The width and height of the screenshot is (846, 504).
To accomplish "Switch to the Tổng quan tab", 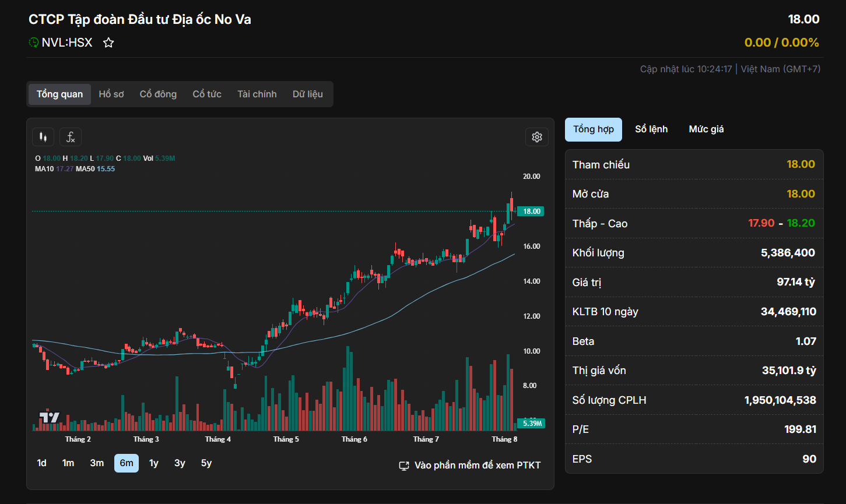I will coord(59,94).
